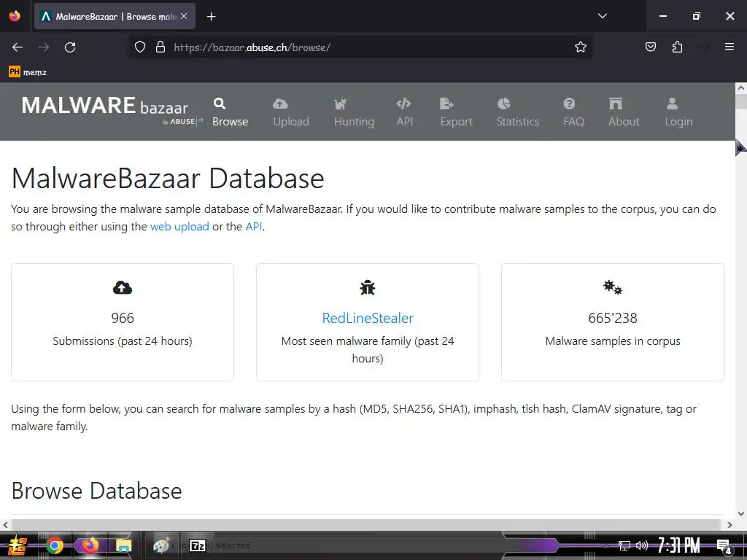Open the RedLineStealer malware family link
Screen dimensions: 747x560
pyautogui.click(x=368, y=318)
